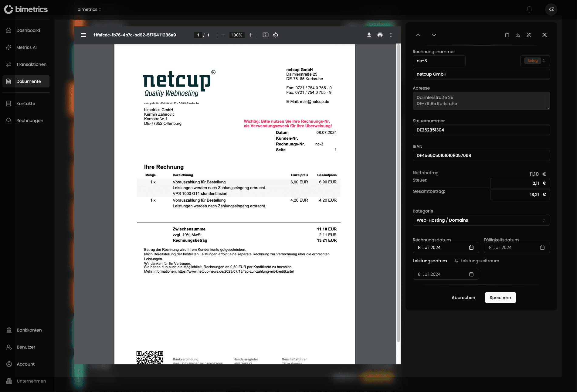The image size is (577, 392).
Task: Click the notification bell icon
Action: (529, 9)
